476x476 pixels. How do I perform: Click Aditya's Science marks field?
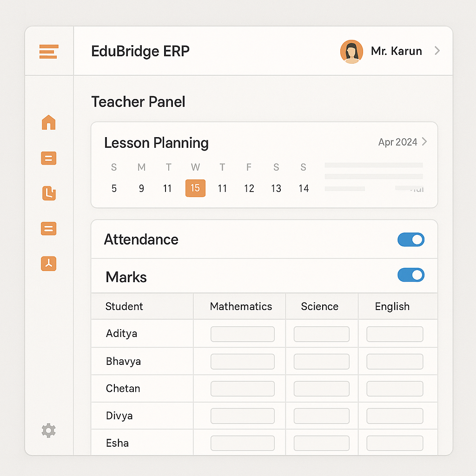pyautogui.click(x=322, y=334)
